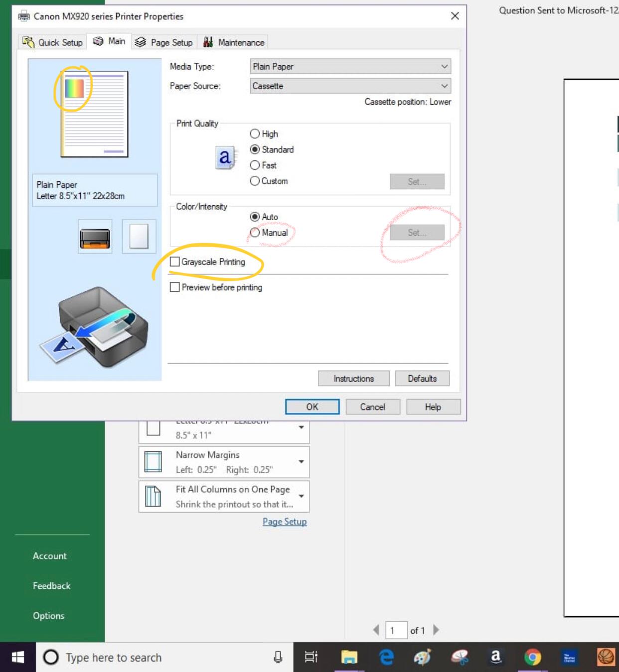Open the Media Type dropdown
Screen dimensions: 619x672
[x=350, y=67]
